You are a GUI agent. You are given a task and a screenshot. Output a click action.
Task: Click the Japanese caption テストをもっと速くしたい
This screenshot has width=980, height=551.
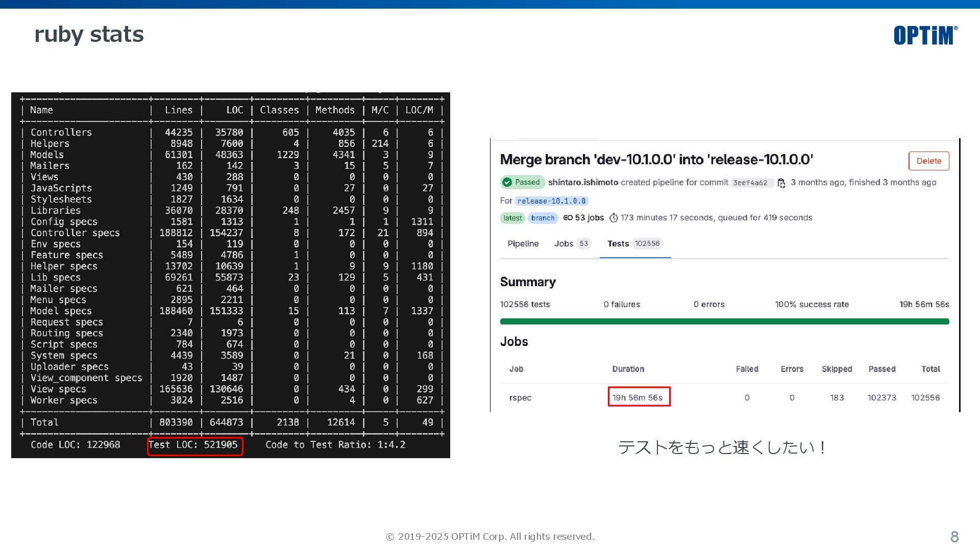pos(722,447)
